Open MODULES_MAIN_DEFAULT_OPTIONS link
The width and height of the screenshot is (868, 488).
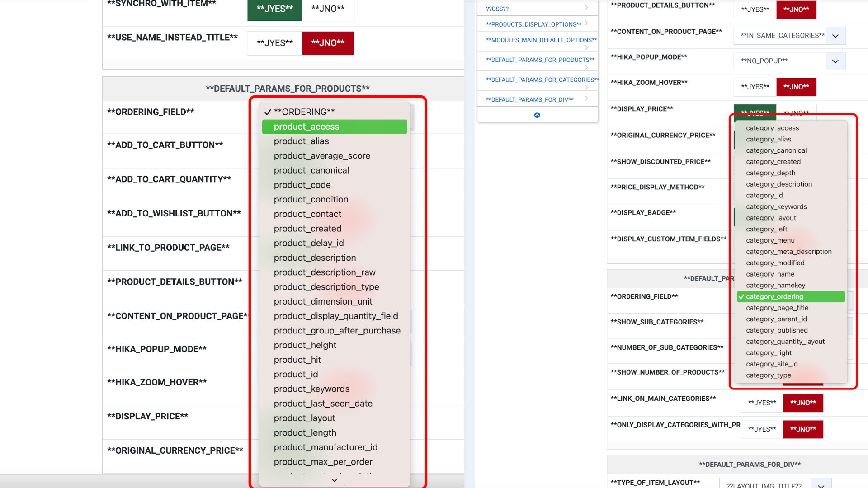click(x=541, y=40)
